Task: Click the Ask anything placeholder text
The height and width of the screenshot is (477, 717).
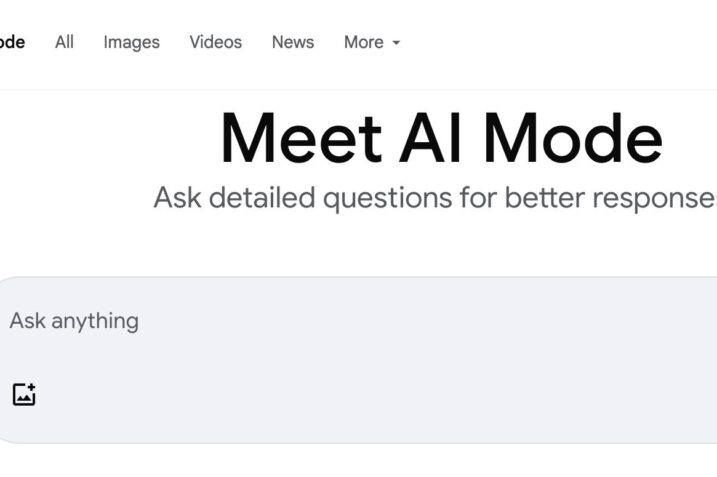Action: (x=74, y=321)
